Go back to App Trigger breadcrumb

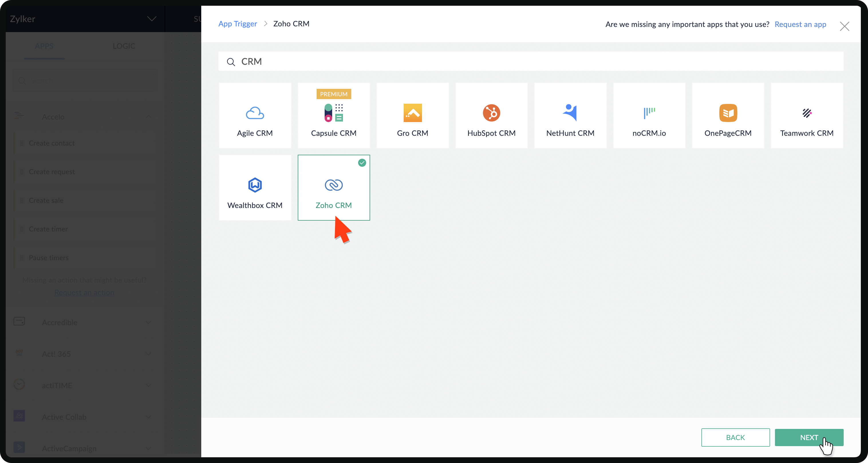pyautogui.click(x=238, y=24)
